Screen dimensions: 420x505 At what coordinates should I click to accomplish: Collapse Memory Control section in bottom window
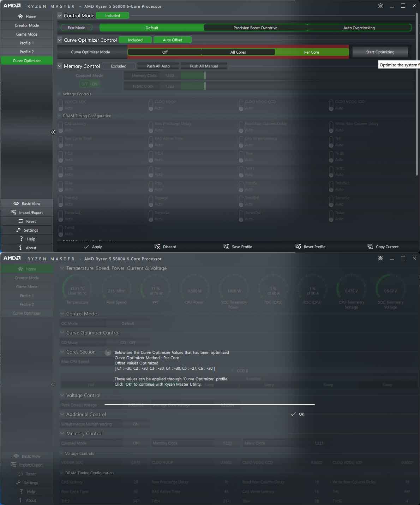click(x=62, y=433)
